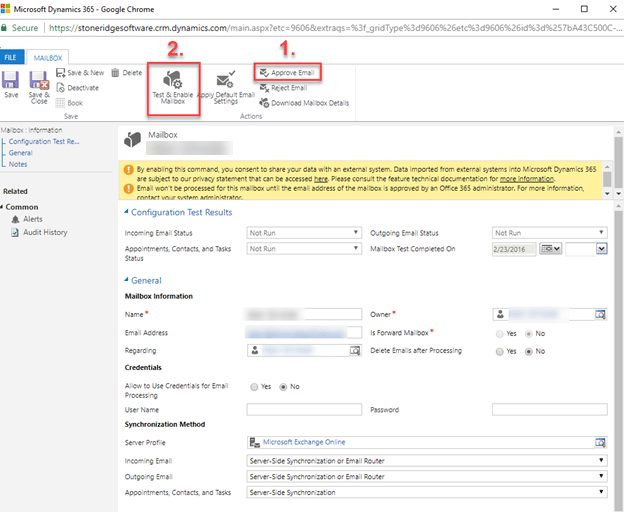The width and height of the screenshot is (624, 512).
Task: Collapse the Common group
Action: (2, 207)
